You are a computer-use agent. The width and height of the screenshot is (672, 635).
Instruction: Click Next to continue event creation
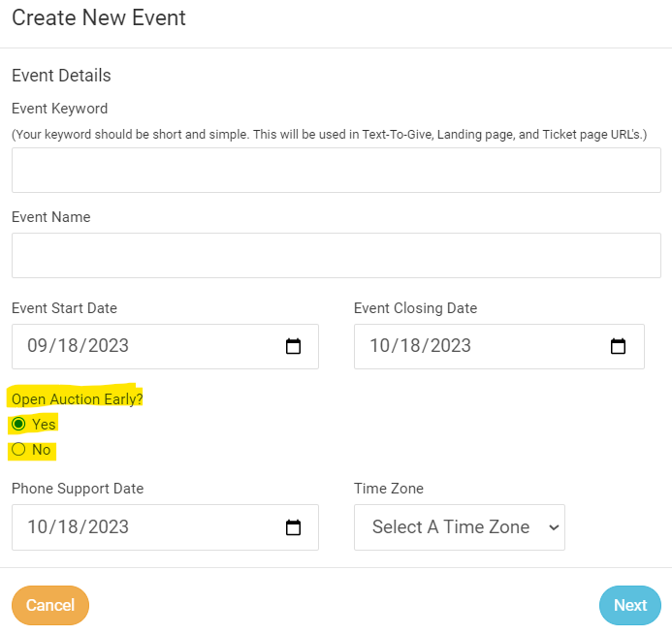tap(629, 605)
